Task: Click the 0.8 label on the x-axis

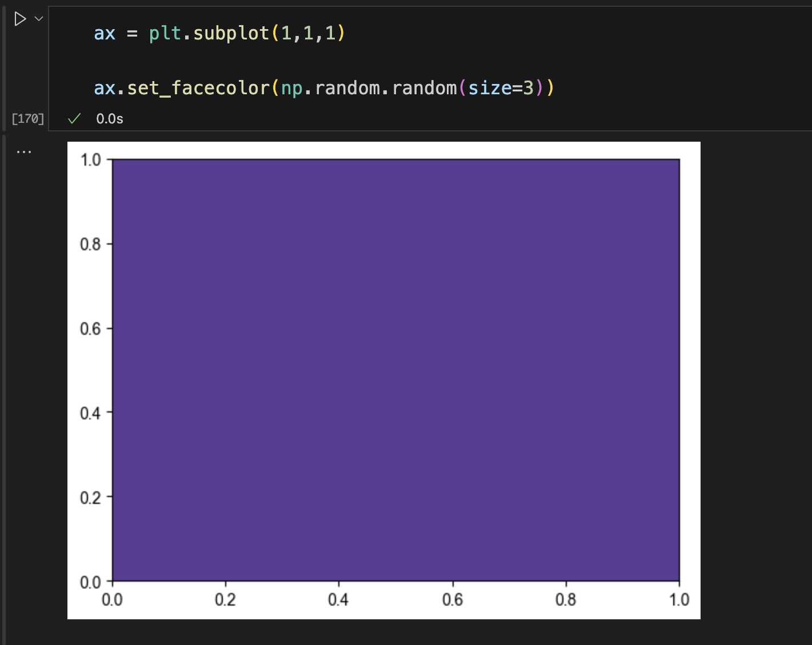Action: click(x=566, y=600)
